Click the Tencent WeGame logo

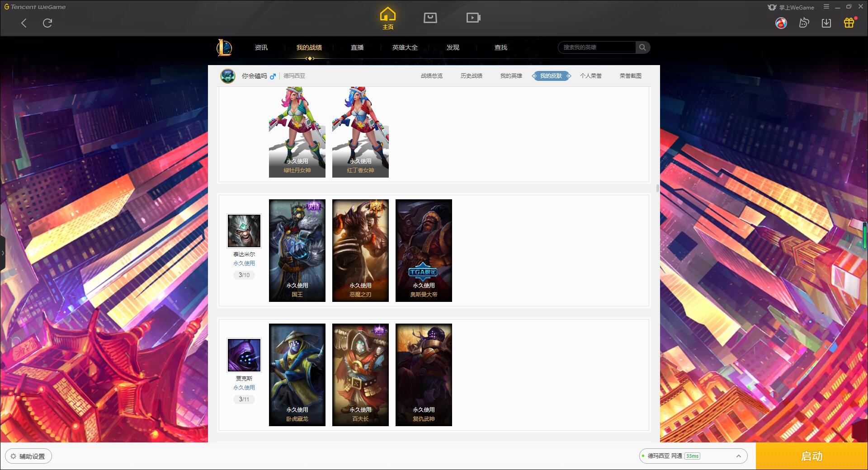click(x=35, y=7)
